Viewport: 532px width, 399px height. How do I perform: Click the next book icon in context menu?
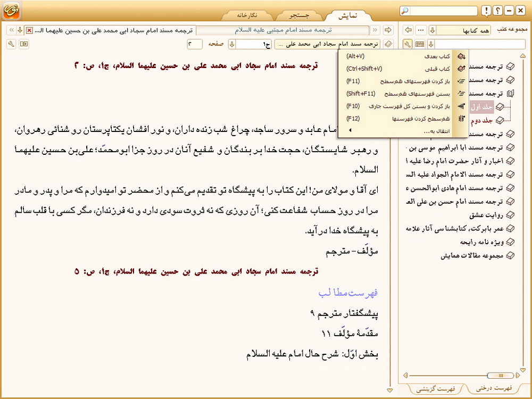coord(461,56)
